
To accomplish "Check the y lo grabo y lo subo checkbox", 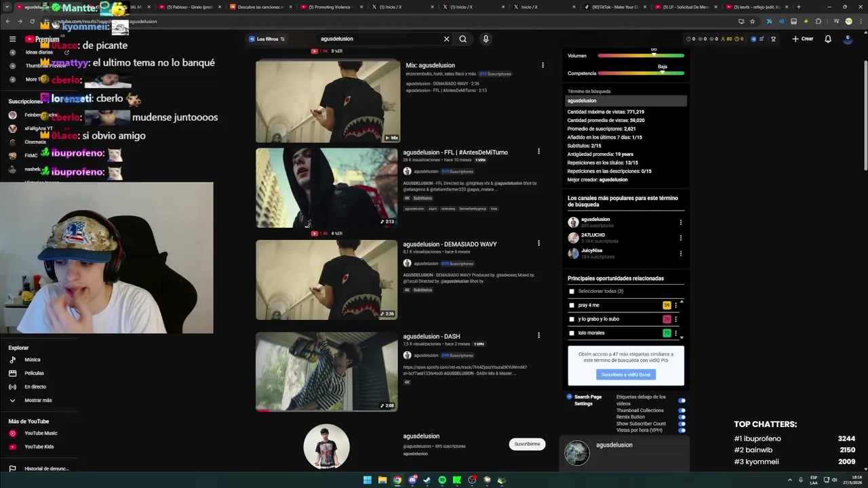I will [572, 319].
